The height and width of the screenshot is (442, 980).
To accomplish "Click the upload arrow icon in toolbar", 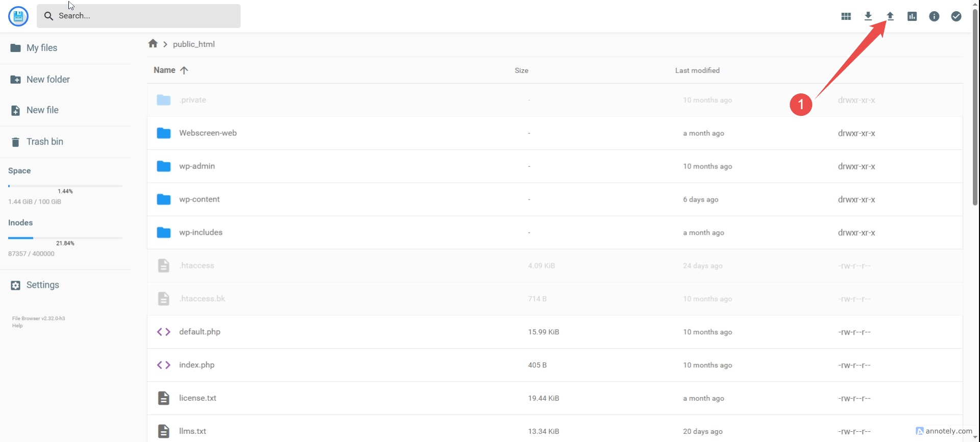I will tap(890, 16).
